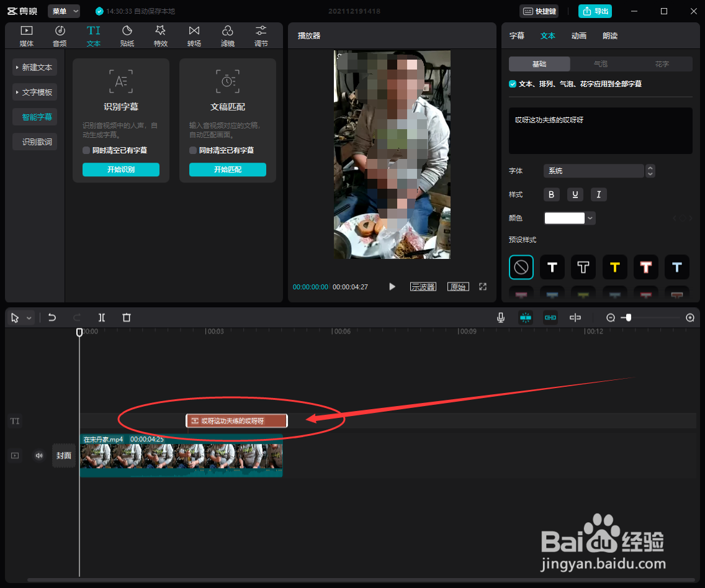Image resolution: width=705 pixels, height=588 pixels.
Task: Switch to the 朗读 tab
Action: 609,36
